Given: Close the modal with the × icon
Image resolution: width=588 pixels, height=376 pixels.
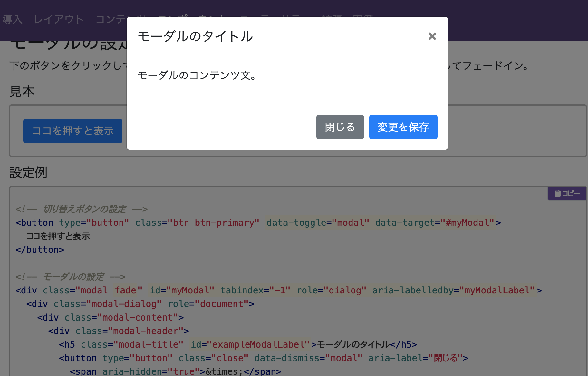Looking at the screenshot, I should point(432,36).
